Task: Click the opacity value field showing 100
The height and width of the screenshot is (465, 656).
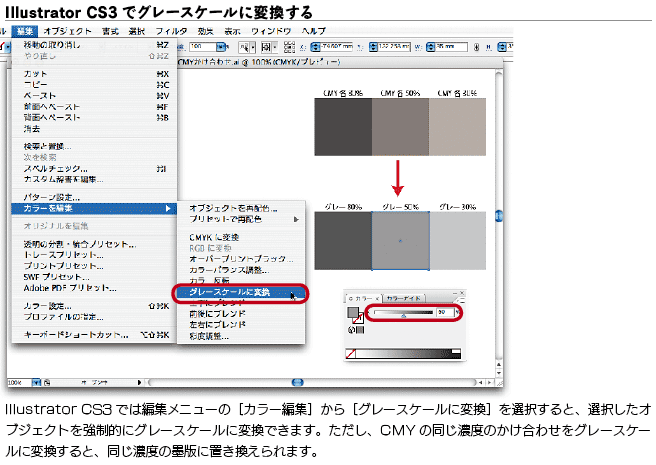Action: tap(202, 47)
